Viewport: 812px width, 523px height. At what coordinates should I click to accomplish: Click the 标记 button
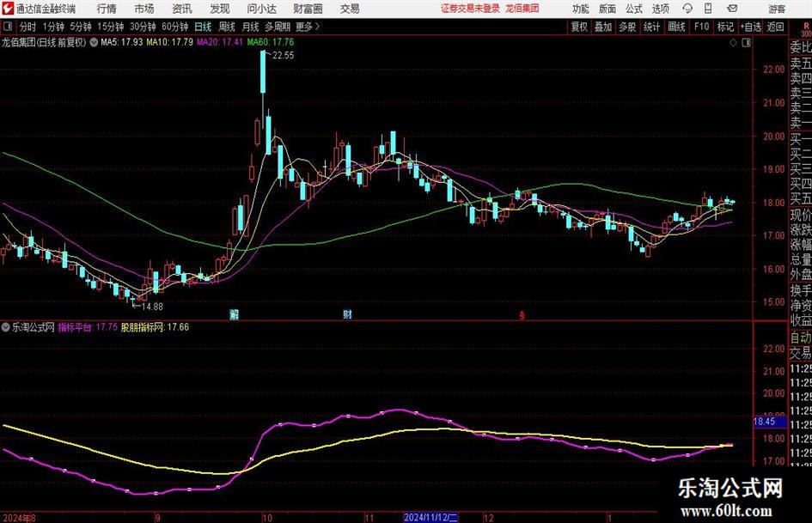pyautogui.click(x=725, y=27)
